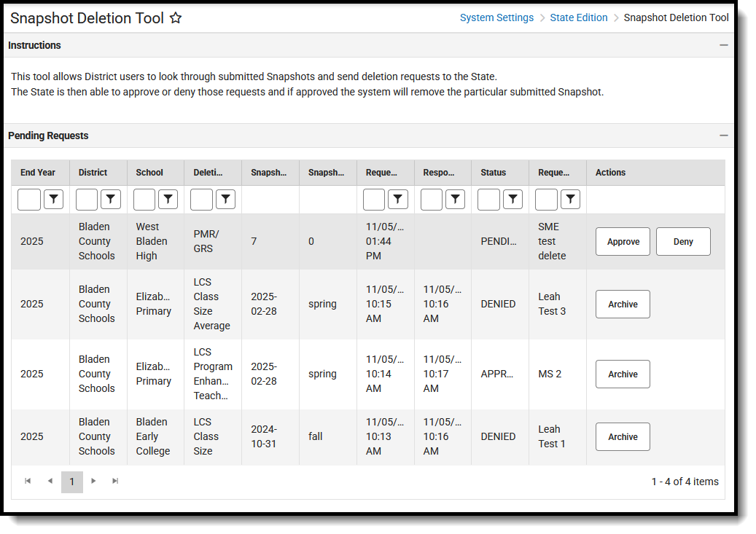The width and height of the screenshot is (756, 534).
Task: Open the State Edition breadcrumb link
Action: tap(579, 17)
